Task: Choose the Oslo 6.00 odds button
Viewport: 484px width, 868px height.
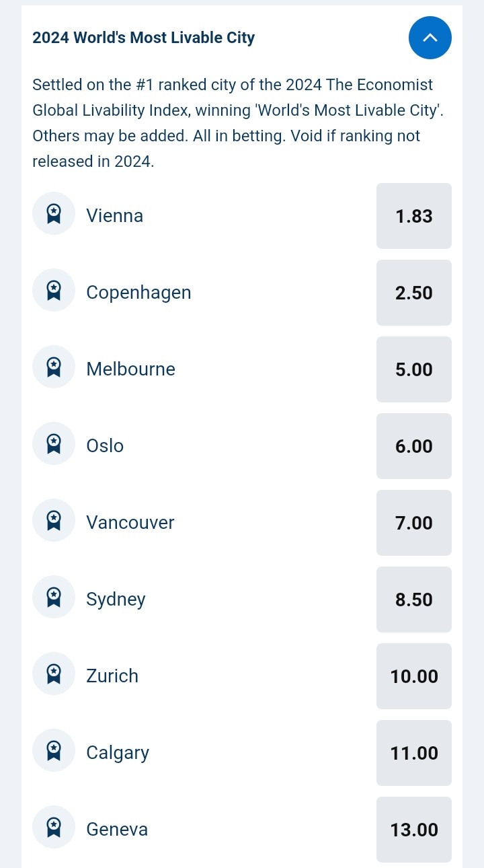Action: click(414, 446)
